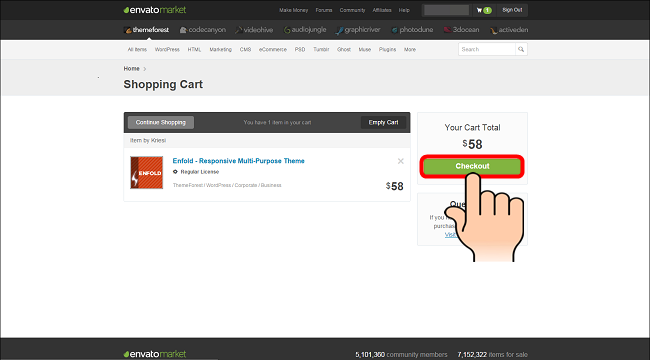Click the Continue Shopping button
The height and width of the screenshot is (360, 650).
(161, 122)
